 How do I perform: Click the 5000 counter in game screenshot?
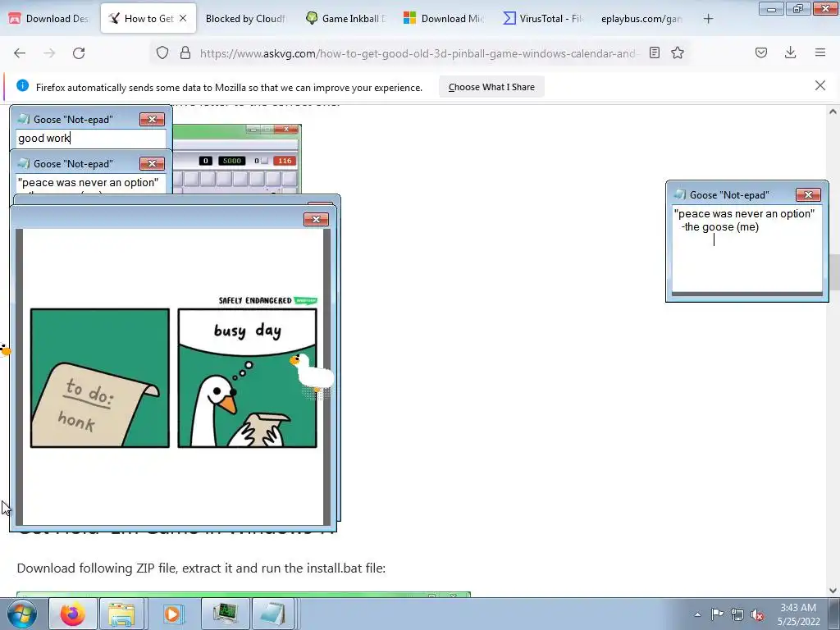click(232, 161)
